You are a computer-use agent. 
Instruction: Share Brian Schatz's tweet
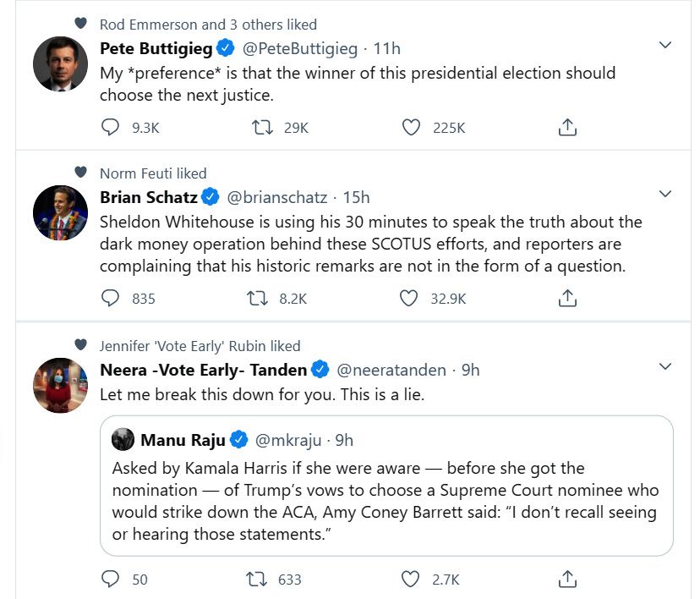(568, 298)
